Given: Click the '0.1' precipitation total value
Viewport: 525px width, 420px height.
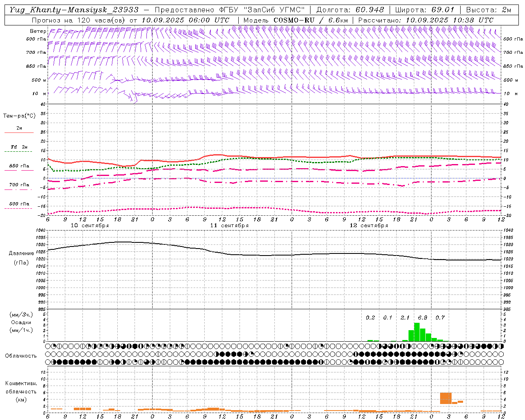Looking at the screenshot, I should [388, 317].
